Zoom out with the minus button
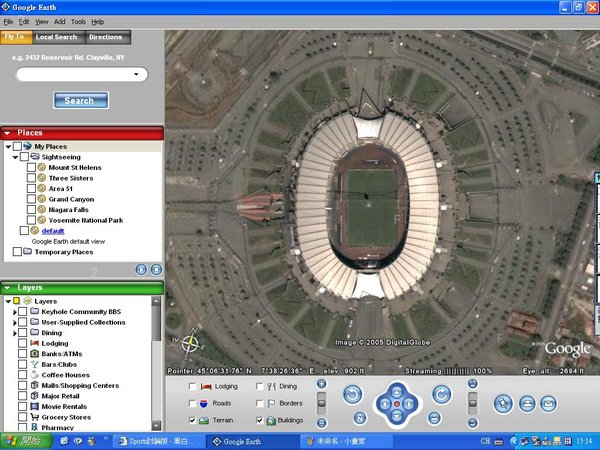Image resolution: width=600 pixels, height=450 pixels. (x=322, y=423)
